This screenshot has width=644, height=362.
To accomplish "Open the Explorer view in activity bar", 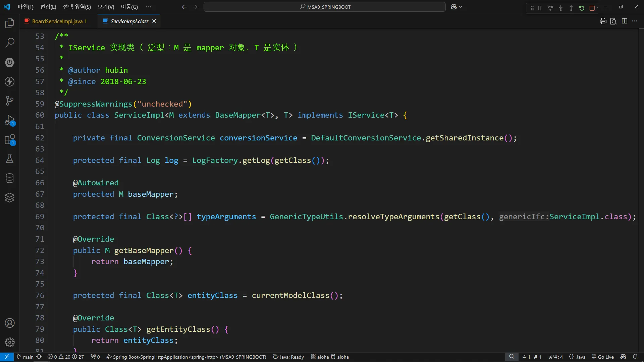I will 10,23.
